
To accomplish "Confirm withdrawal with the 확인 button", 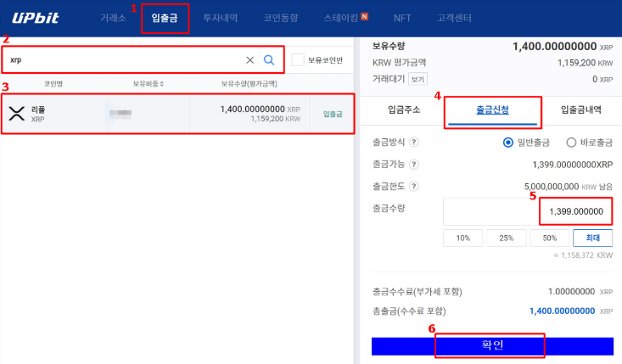I will coord(492,346).
